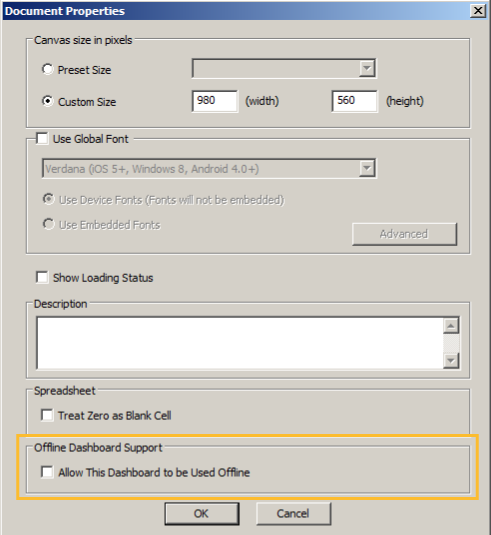Image resolution: width=491 pixels, height=535 pixels.
Task: Choose Use Device Fonts radio option
Action: (x=48, y=199)
